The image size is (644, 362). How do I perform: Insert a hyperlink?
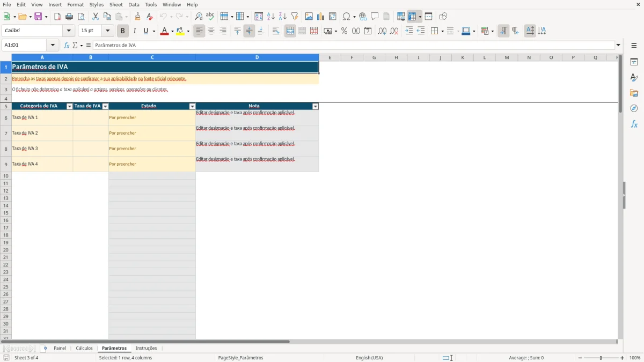(363, 17)
